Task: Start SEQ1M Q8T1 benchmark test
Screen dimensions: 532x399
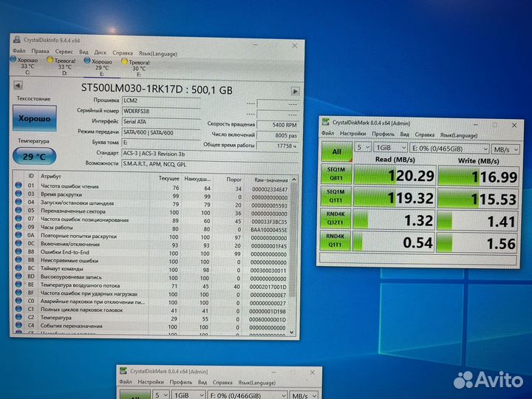Action: click(x=337, y=175)
